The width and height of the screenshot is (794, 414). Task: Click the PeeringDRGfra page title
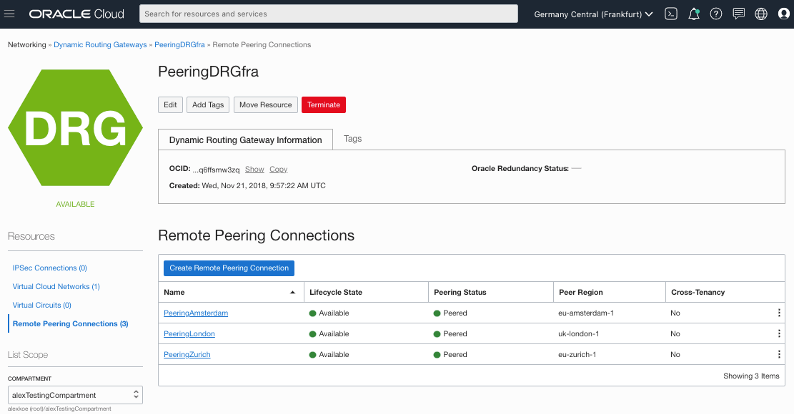(x=208, y=72)
